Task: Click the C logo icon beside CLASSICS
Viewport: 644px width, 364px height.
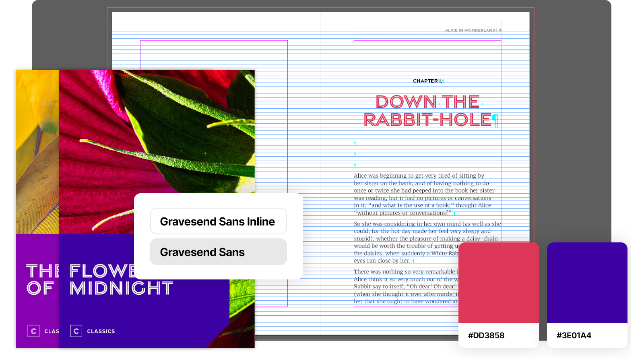Action: (x=76, y=331)
